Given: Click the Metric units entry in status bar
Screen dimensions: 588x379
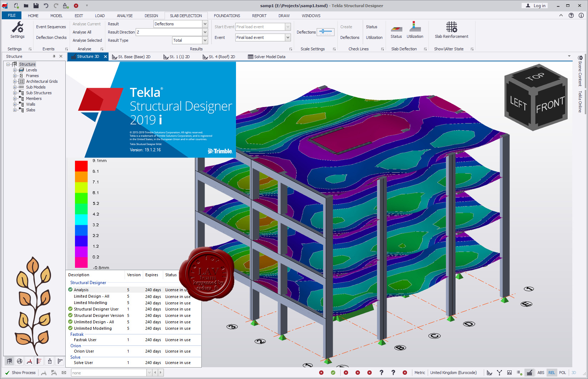Looking at the screenshot, I should click(420, 373).
